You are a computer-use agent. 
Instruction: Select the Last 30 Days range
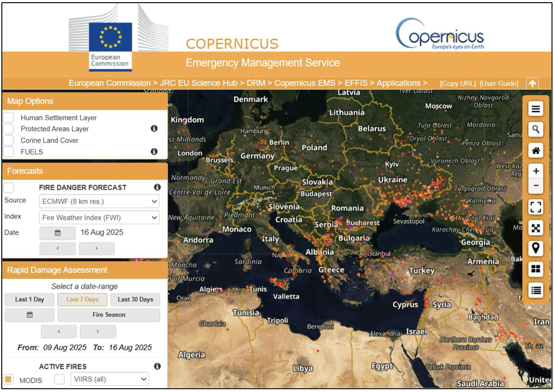tap(135, 300)
